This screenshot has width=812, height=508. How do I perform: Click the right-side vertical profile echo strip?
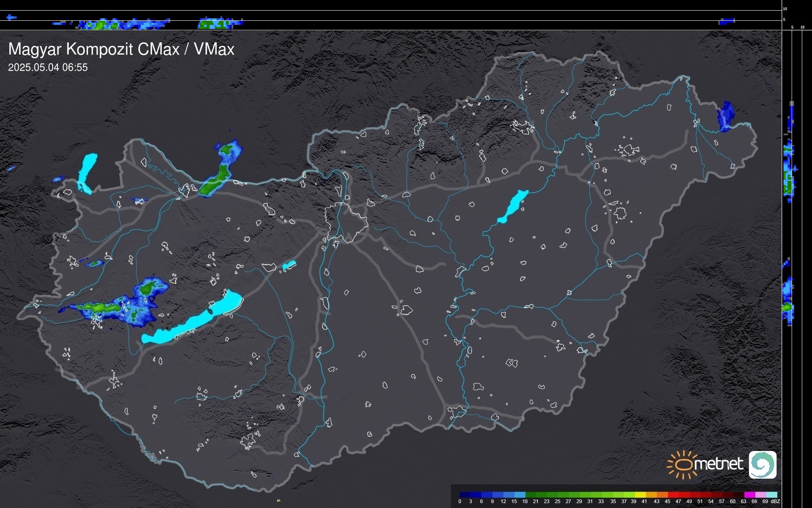click(x=788, y=171)
